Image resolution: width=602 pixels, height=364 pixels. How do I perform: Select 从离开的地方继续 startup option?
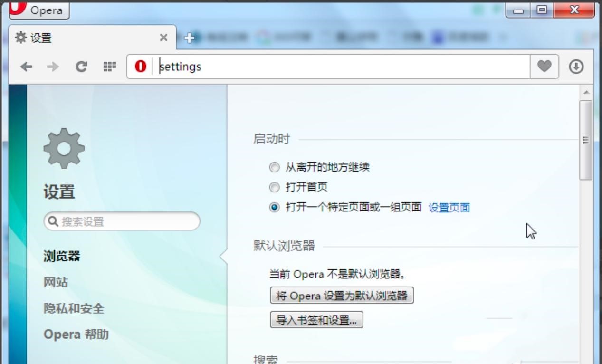click(274, 167)
